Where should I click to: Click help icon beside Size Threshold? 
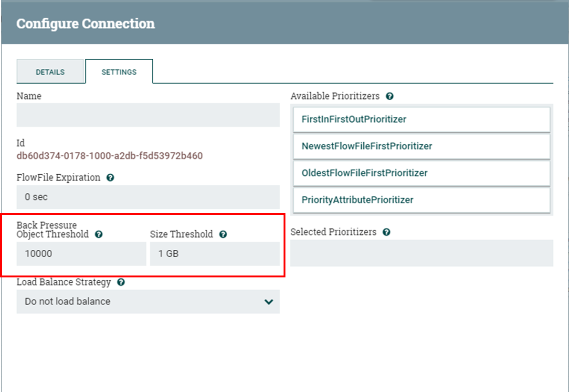pos(223,234)
